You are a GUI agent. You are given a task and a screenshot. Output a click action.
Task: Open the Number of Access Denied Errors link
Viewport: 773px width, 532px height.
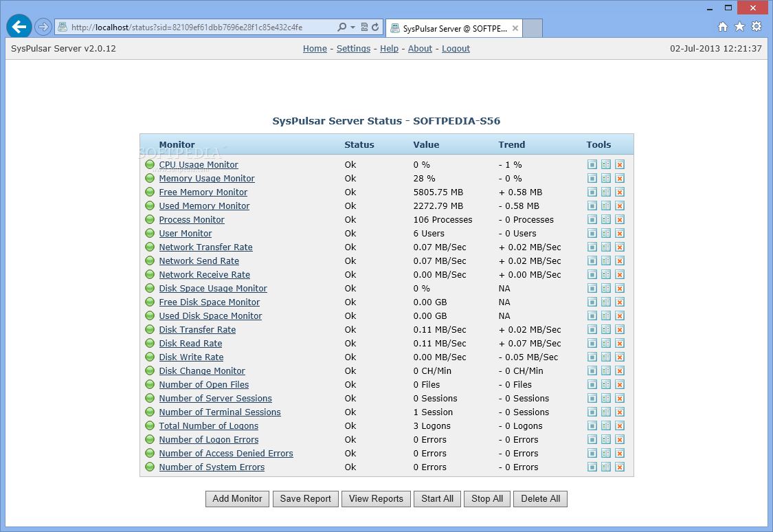[226, 453]
